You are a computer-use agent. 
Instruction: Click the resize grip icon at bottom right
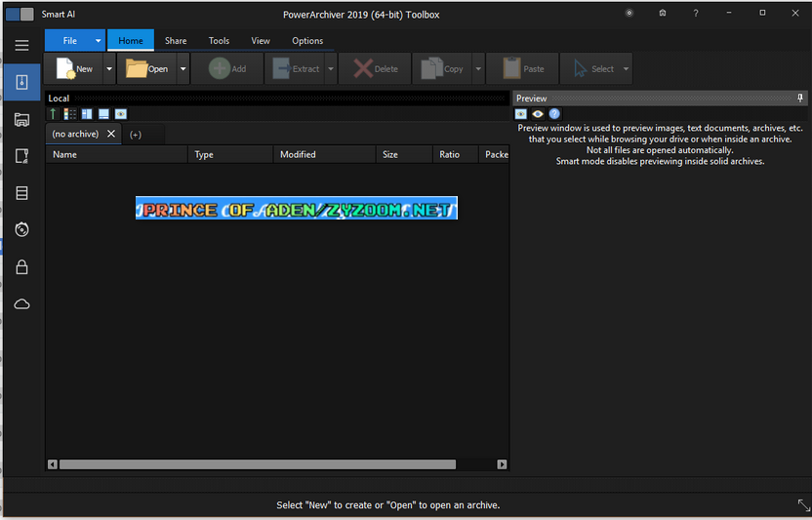pyautogui.click(x=804, y=505)
